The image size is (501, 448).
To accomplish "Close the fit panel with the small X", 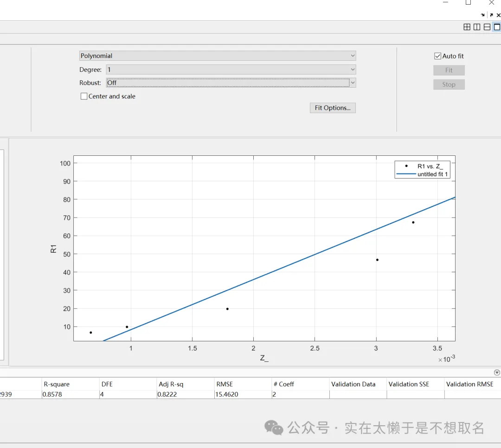I will (499, 15).
